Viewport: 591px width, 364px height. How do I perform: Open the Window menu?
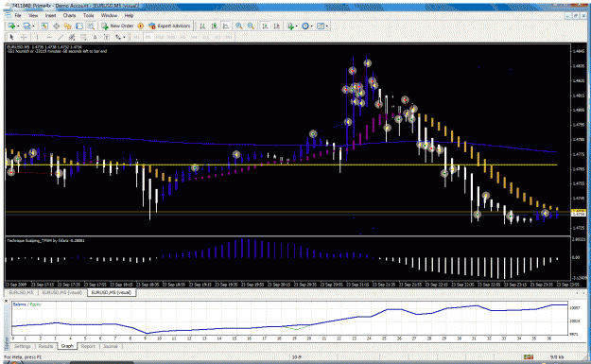(x=110, y=15)
